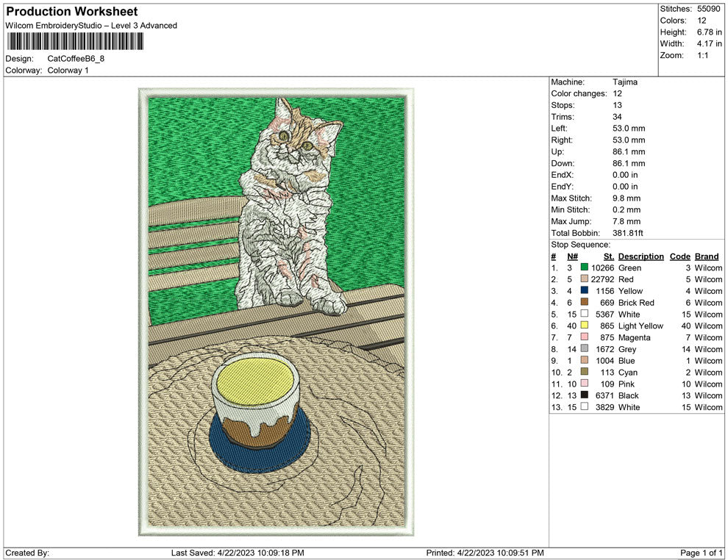Sort the table by the Description column
This screenshot has width=728, height=560.
640,256
